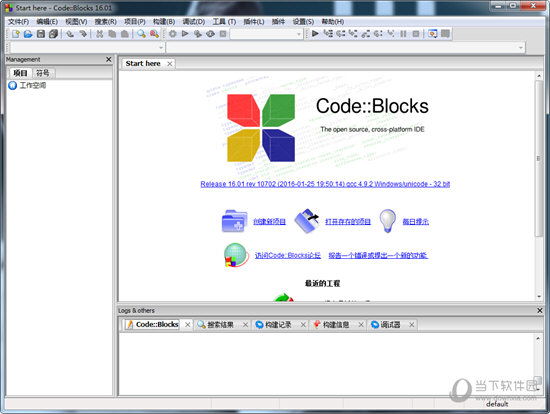Image resolution: width=550 pixels, height=414 pixels.
Task: Click the Step into debug icon
Action: [x=353, y=34]
